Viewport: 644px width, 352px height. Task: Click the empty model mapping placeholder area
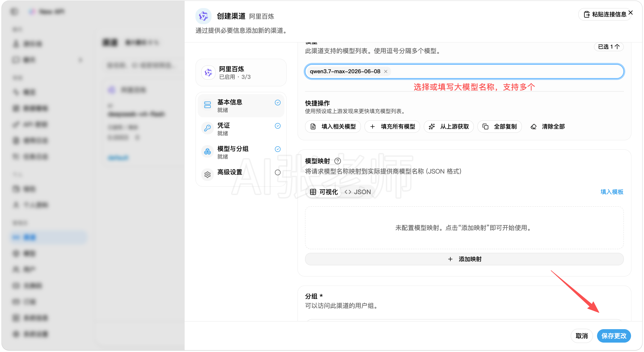tap(464, 228)
